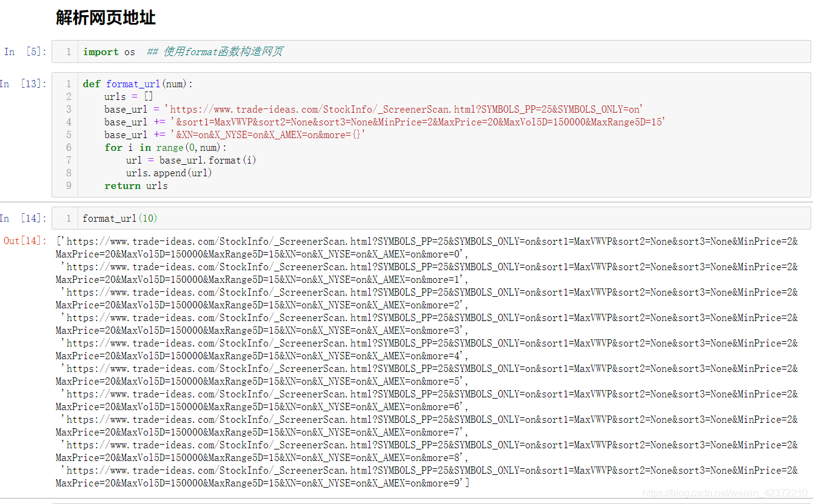Click output URL ending with more=8
Viewport: 813px width, 504px height.
click(x=427, y=451)
